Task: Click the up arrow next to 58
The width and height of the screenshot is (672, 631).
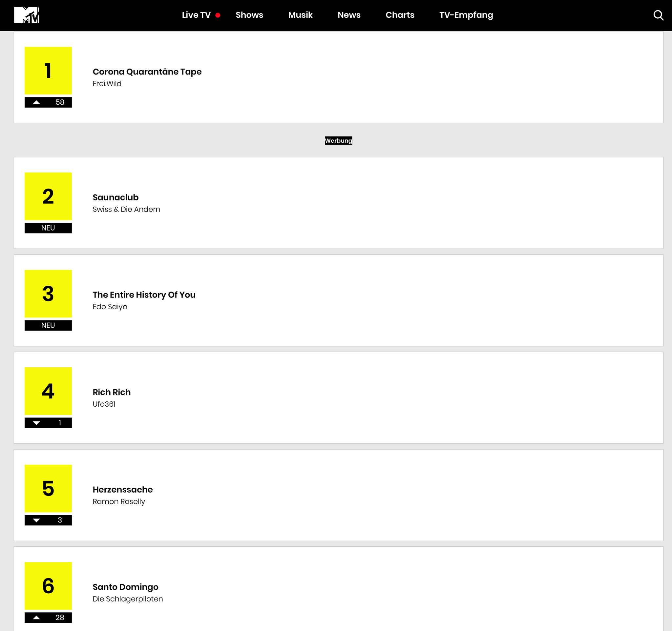Action: click(36, 102)
